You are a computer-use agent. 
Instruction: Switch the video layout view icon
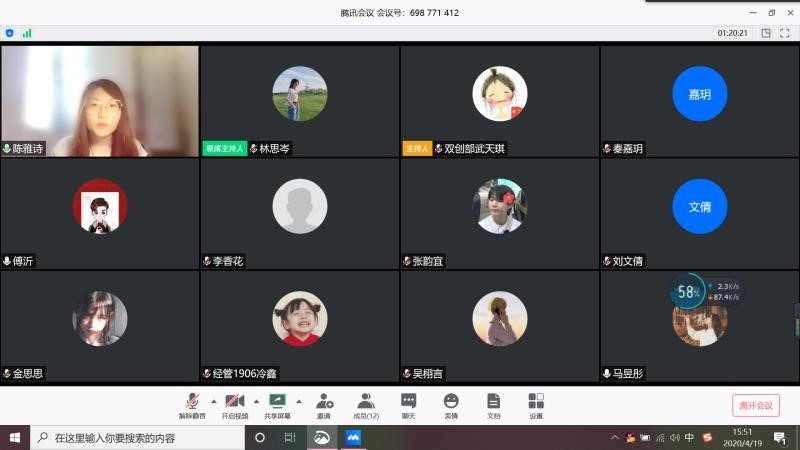click(765, 33)
